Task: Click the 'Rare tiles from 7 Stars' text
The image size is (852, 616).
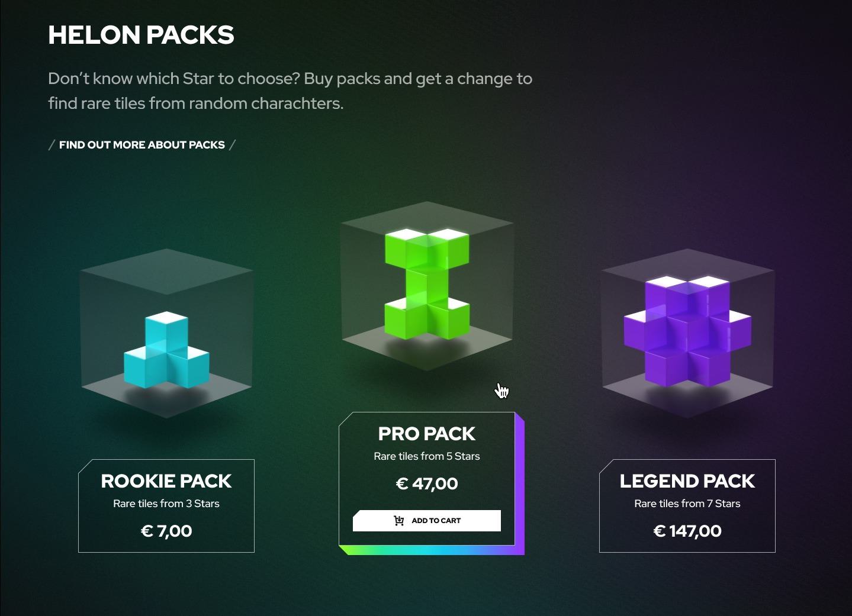Action: coord(687,504)
